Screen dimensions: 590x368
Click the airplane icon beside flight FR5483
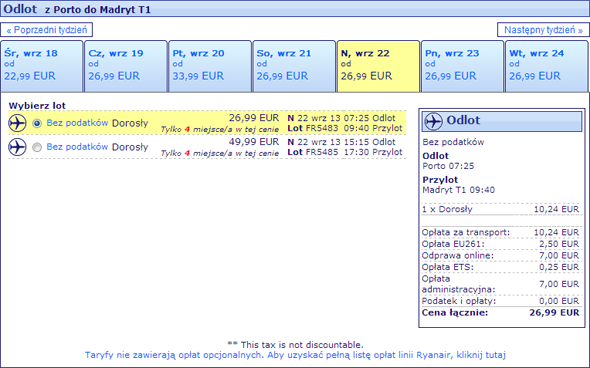pyautogui.click(x=17, y=123)
